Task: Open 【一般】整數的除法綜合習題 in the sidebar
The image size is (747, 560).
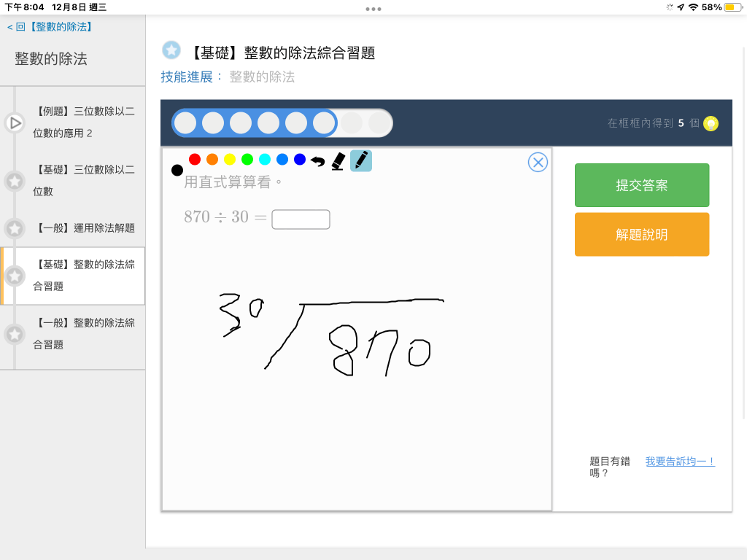Action: [84, 333]
